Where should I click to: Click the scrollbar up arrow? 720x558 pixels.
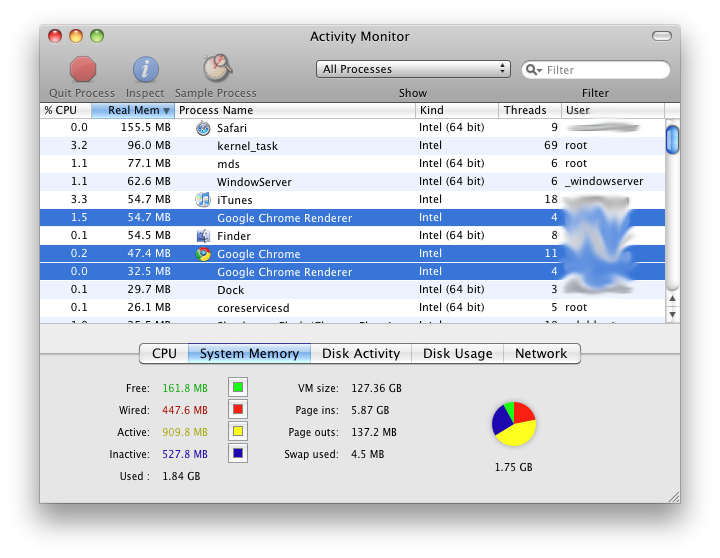click(672, 299)
